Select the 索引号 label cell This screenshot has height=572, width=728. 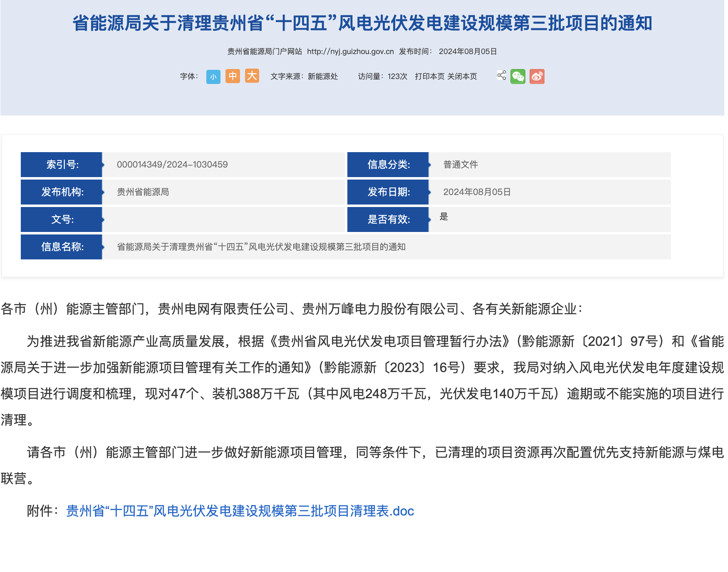[62, 165]
